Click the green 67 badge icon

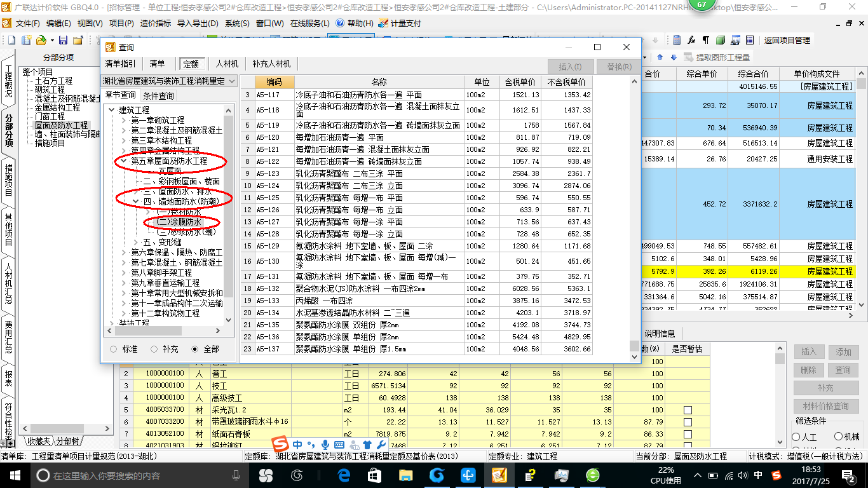coord(701,4)
